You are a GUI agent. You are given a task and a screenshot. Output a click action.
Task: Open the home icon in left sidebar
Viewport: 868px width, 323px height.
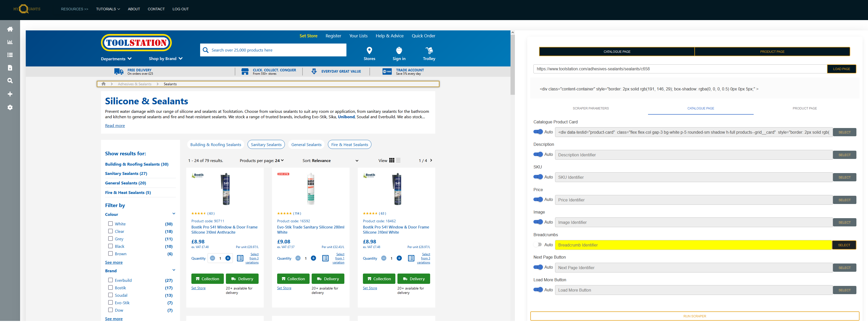point(10,29)
